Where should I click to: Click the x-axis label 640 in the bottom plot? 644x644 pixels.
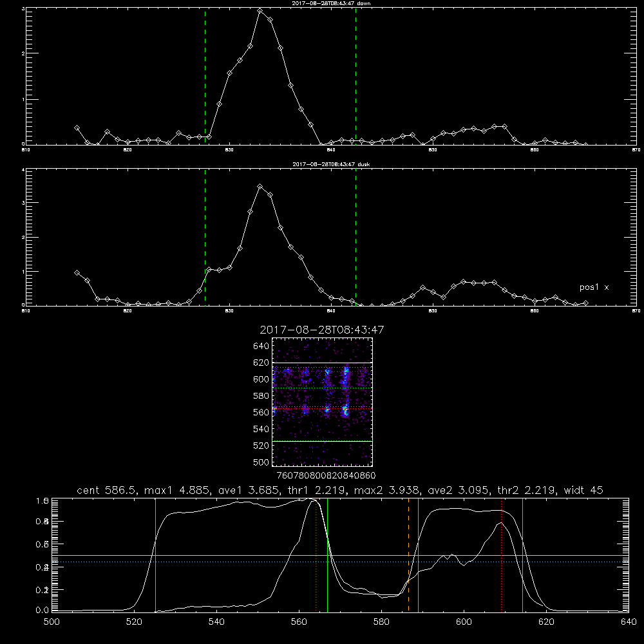pos(629,622)
